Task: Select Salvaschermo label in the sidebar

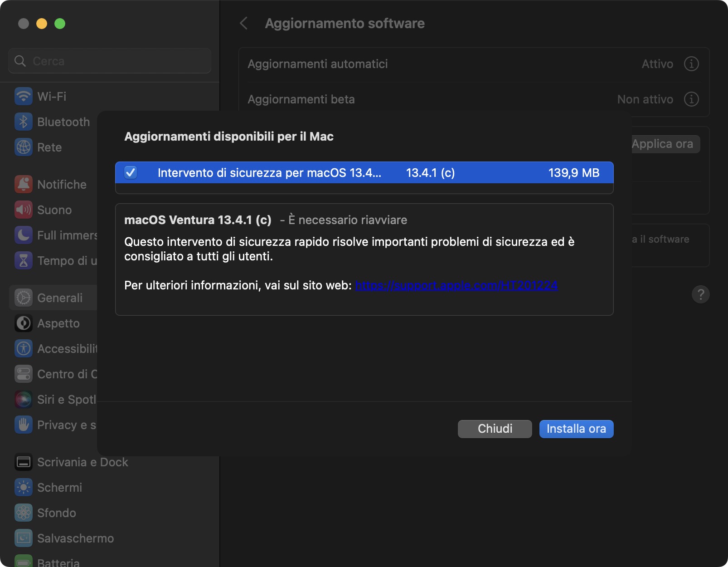Action: click(x=76, y=538)
